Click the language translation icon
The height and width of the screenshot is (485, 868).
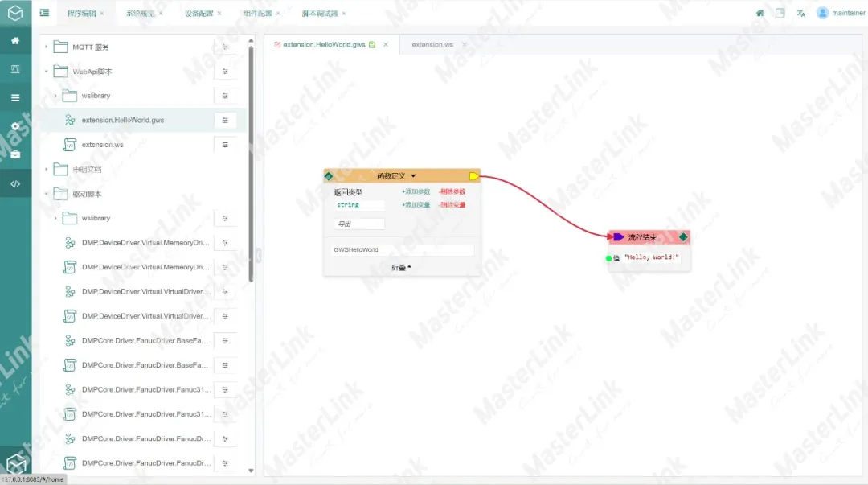pyautogui.click(x=800, y=13)
